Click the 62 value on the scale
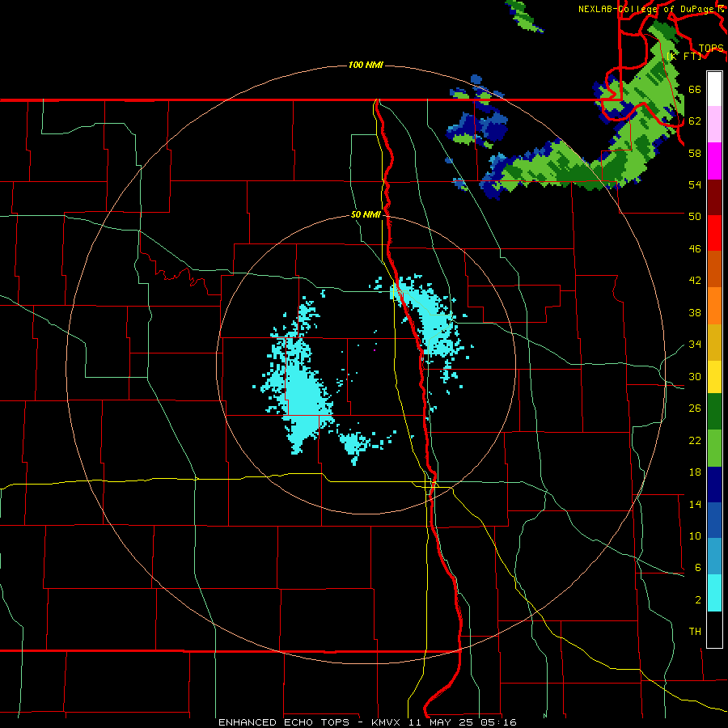The image size is (728, 728). [695, 121]
